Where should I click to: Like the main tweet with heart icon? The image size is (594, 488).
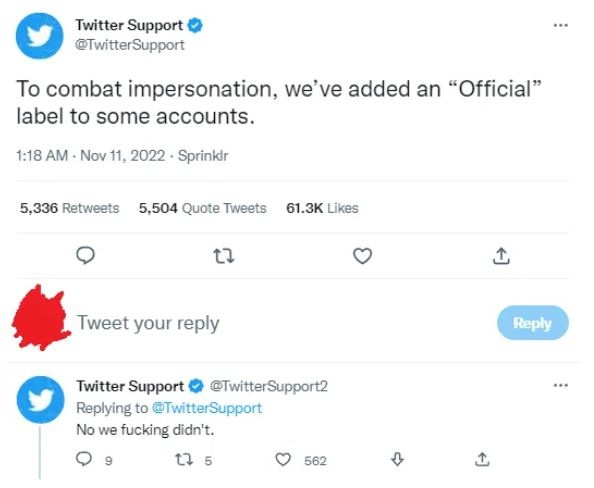click(x=362, y=256)
